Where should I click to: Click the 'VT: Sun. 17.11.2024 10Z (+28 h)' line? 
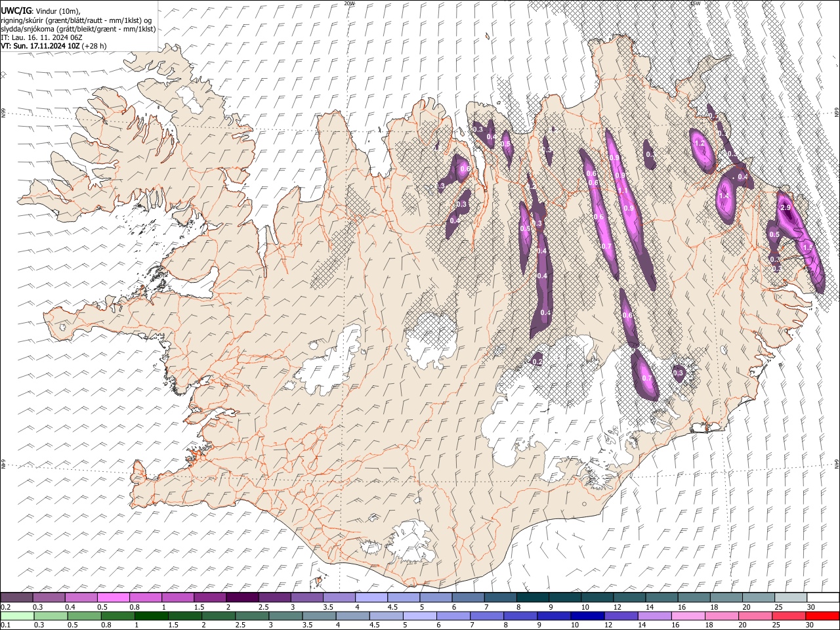54,46
